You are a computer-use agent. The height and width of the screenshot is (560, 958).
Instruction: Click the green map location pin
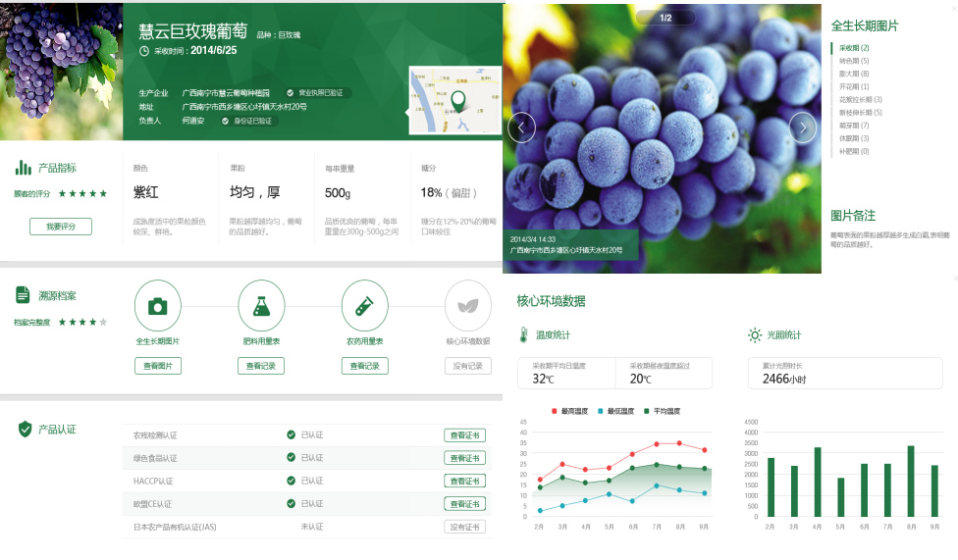(x=458, y=100)
